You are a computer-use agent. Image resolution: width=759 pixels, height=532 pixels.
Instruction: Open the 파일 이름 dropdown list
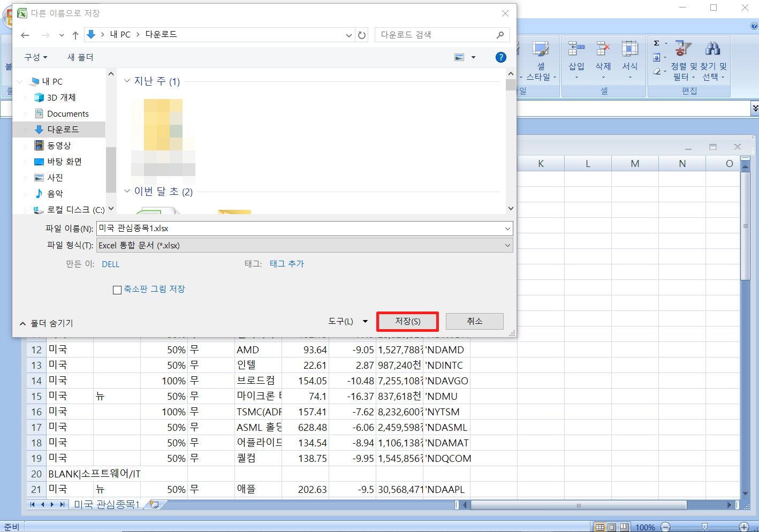(507, 229)
